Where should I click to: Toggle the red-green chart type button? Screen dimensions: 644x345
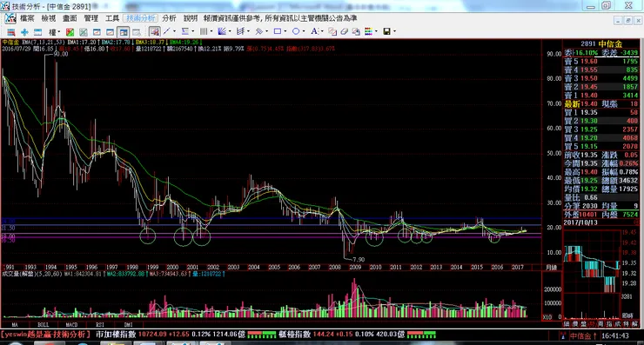(x=70, y=32)
